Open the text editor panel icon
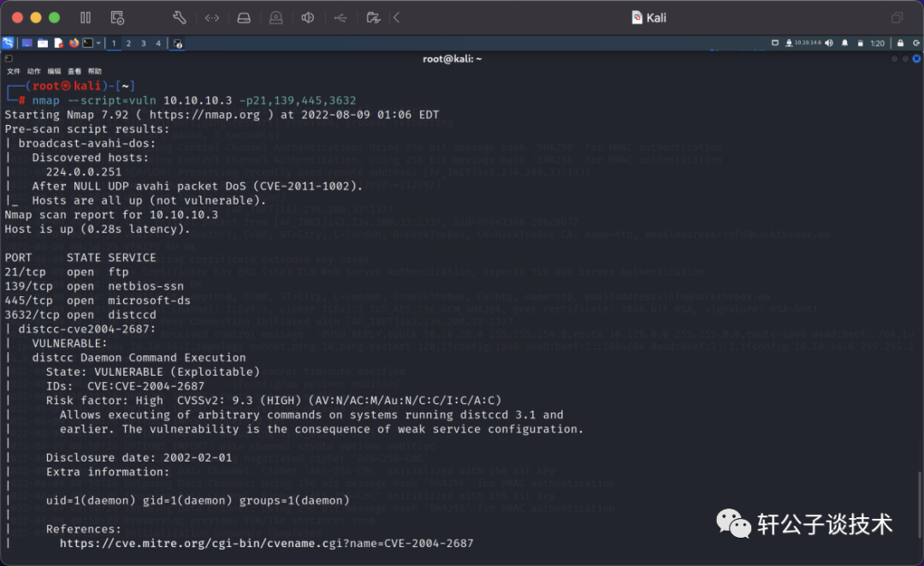Screen dimensions: 924x566 pyautogui.click(x=58, y=43)
